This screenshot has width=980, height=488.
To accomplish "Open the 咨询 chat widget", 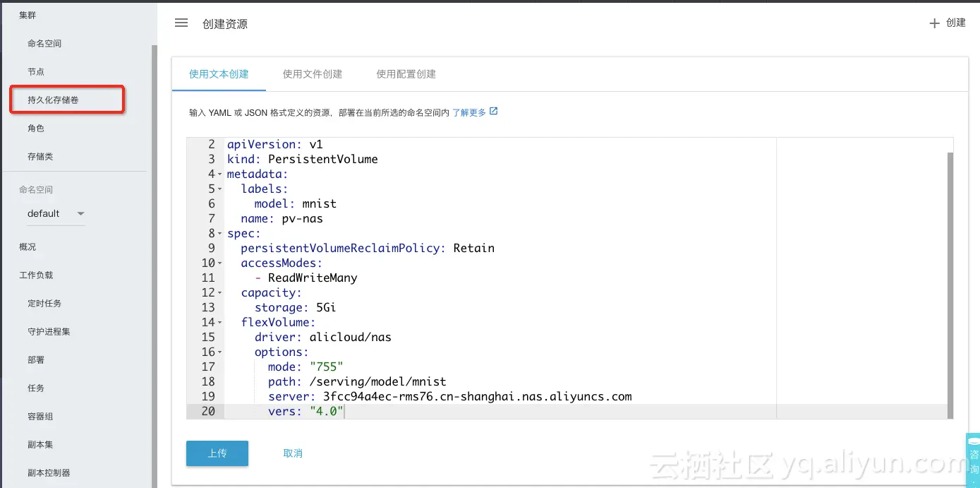I will click(x=973, y=459).
